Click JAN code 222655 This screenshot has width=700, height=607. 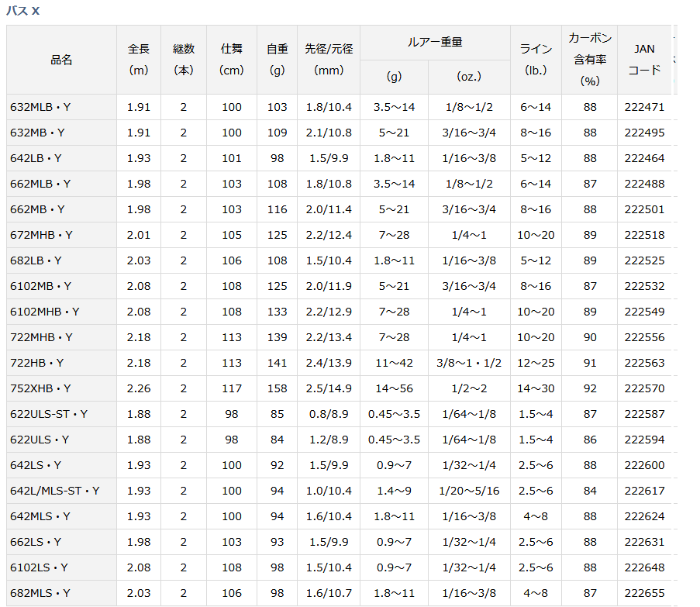click(645, 593)
